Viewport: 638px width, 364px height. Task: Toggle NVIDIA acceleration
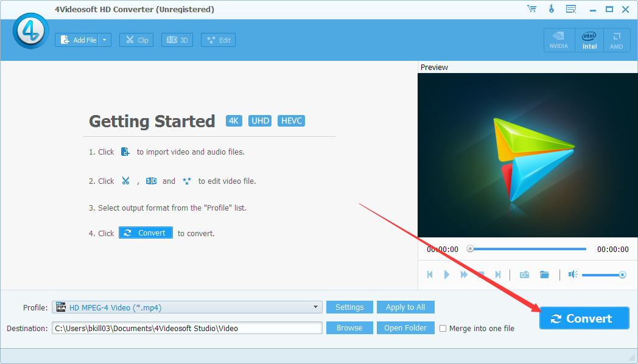coord(559,40)
